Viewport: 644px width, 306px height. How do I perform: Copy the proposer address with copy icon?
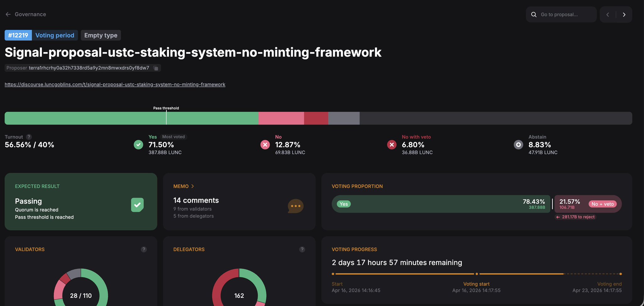pos(156,68)
